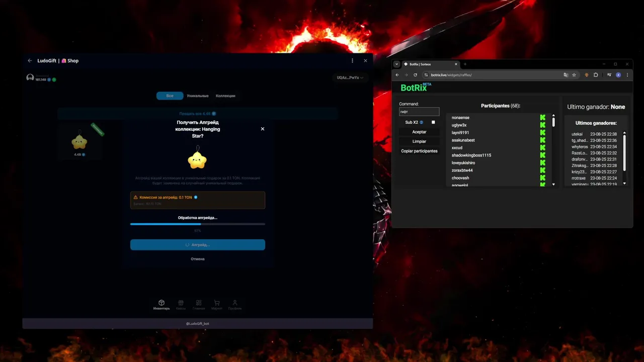Click the user avatar in LudoGift
644x362 pixels.
pos(30,78)
